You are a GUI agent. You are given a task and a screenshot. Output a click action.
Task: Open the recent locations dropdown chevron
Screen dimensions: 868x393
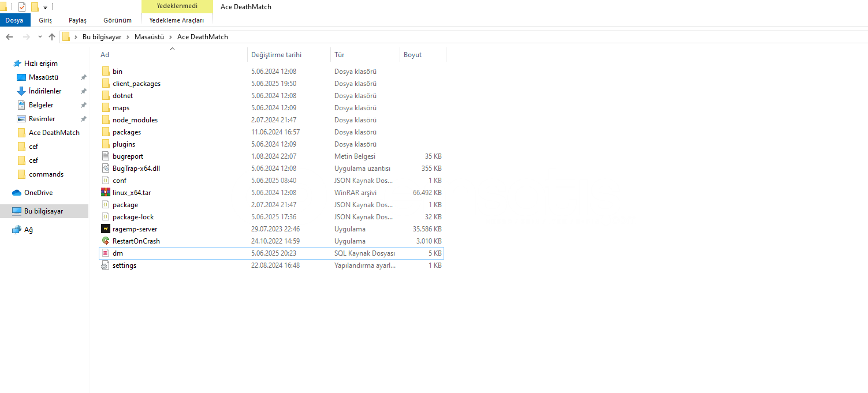point(40,37)
